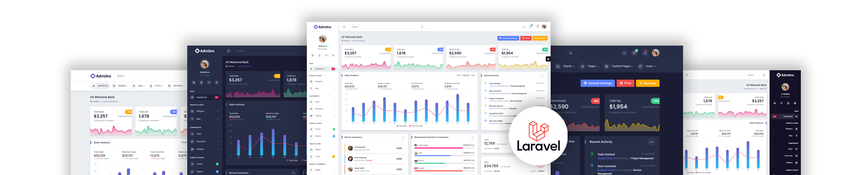The width and height of the screenshot is (868, 175).
Task: Open Elements dropdown in far-left horizontal menu
Action: click(x=176, y=86)
